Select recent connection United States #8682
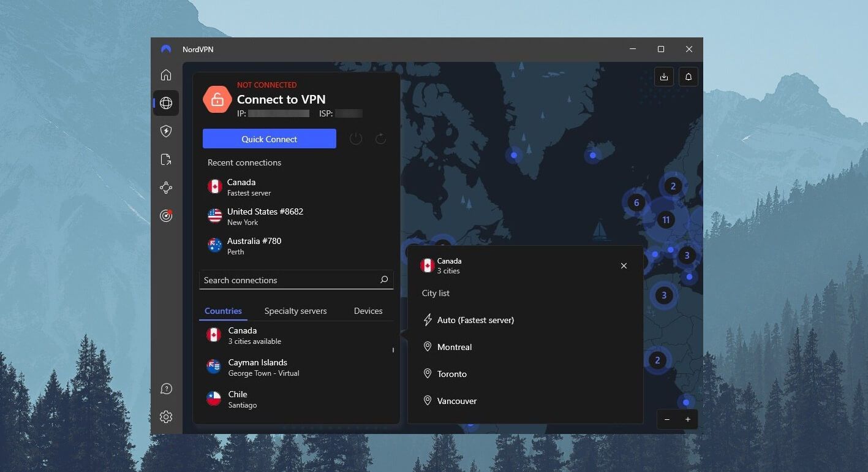 click(297, 216)
